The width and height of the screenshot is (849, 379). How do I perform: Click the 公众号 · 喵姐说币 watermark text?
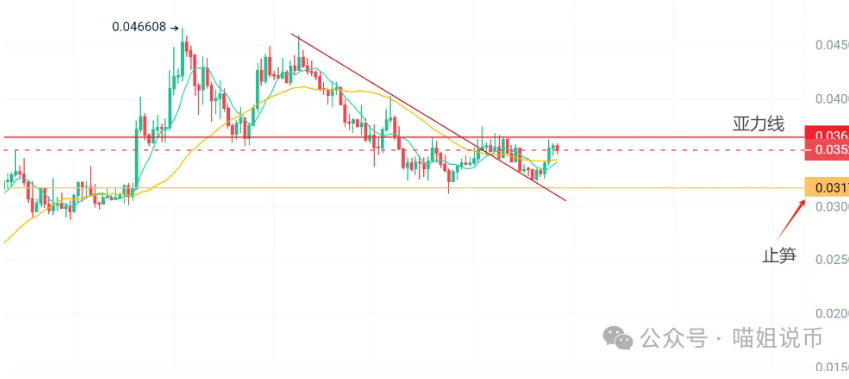tap(731, 338)
